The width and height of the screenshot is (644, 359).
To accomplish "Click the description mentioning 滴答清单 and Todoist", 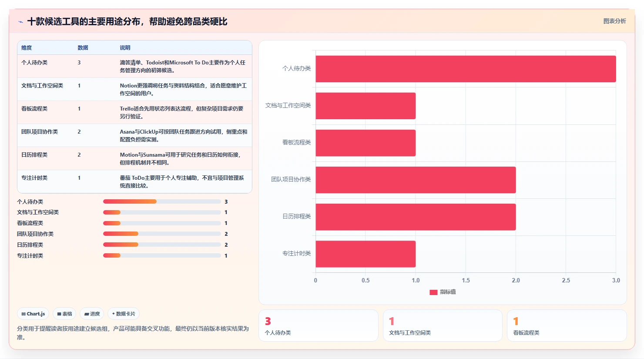I will [x=183, y=67].
